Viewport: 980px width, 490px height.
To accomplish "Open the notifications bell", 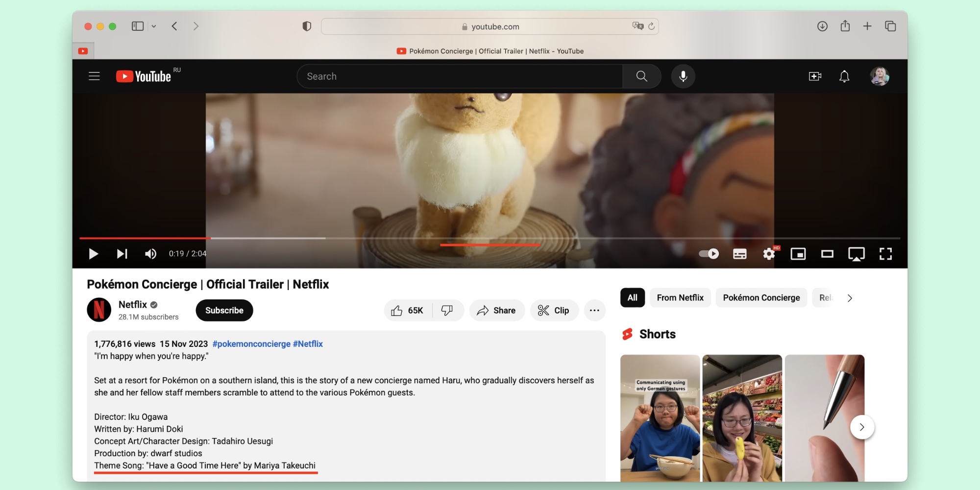I will (844, 76).
